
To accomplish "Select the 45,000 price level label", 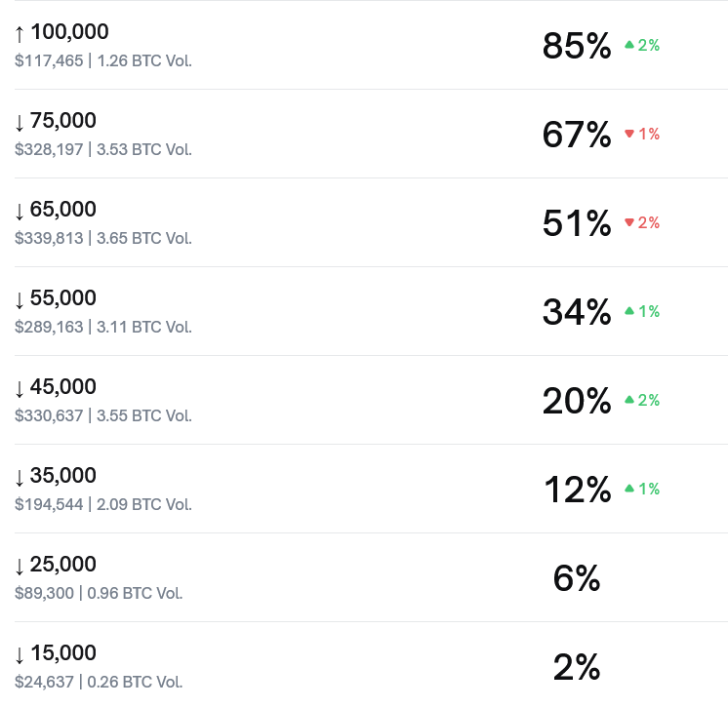I will (63, 387).
